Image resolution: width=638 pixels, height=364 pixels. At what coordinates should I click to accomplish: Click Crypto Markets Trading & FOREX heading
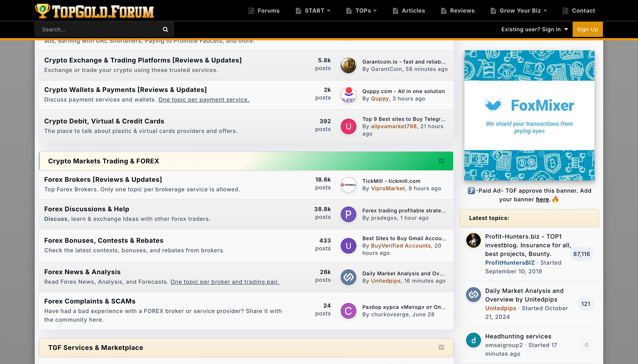point(104,161)
